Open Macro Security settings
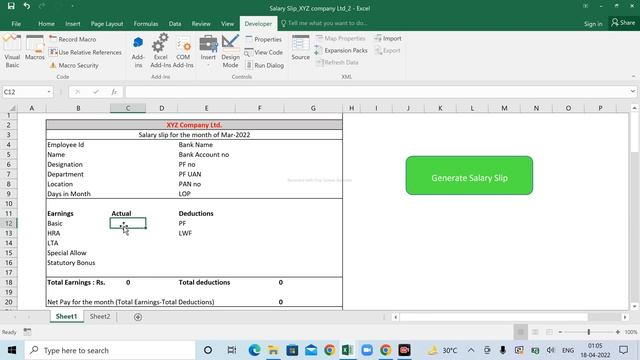 coord(74,65)
